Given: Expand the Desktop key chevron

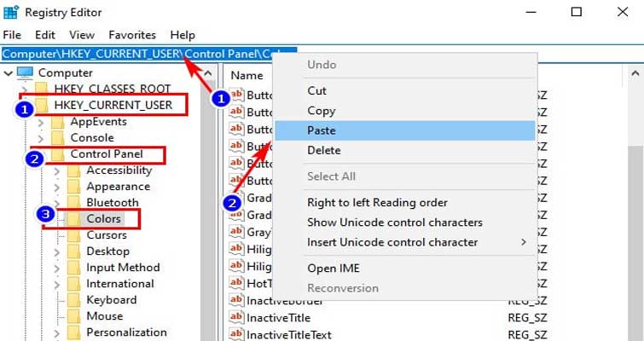Looking at the screenshot, I should click(57, 252).
